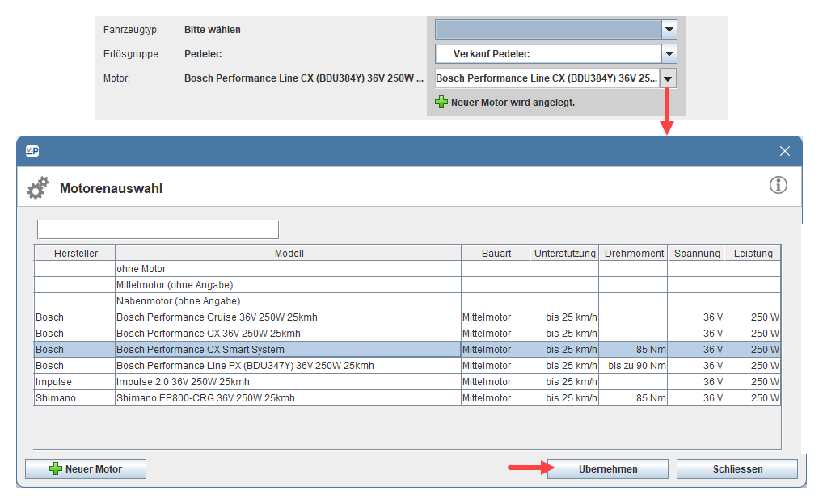The image size is (823, 504).
Task: Click 85 Nm cell in highlighted Smart System row
Action: coord(634,350)
